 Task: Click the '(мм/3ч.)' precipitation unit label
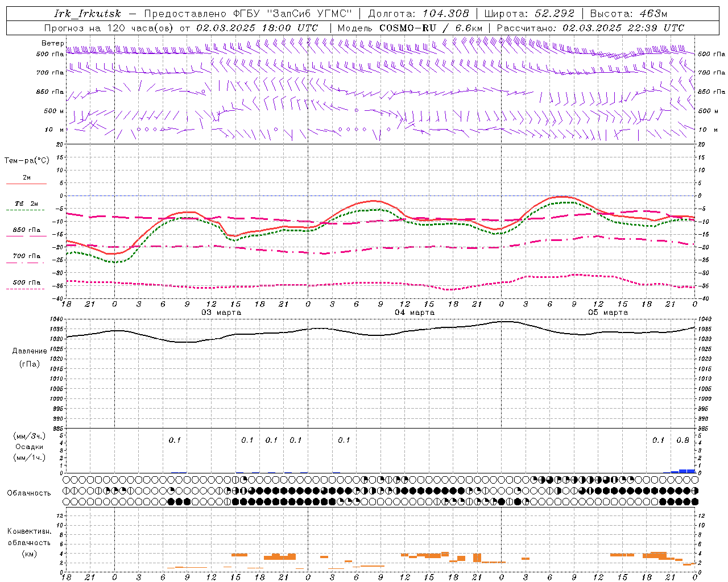[29, 436]
